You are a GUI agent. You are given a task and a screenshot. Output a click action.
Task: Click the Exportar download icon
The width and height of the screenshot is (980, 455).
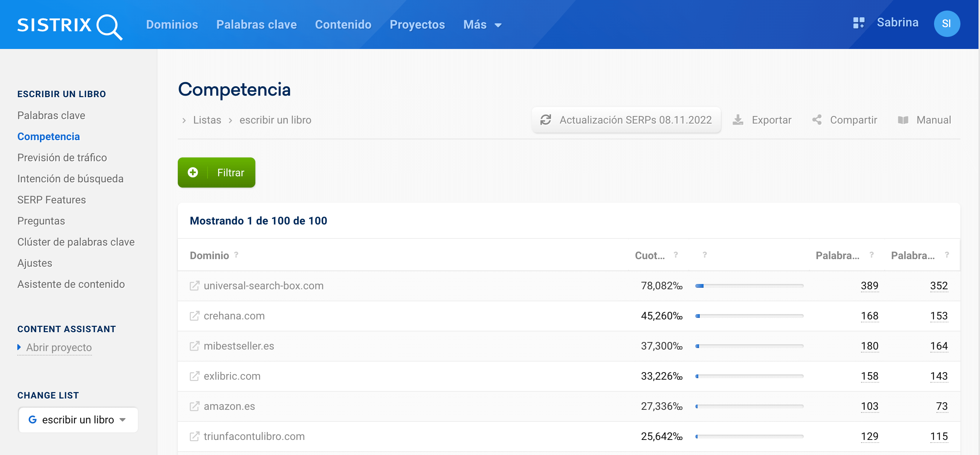coord(738,120)
